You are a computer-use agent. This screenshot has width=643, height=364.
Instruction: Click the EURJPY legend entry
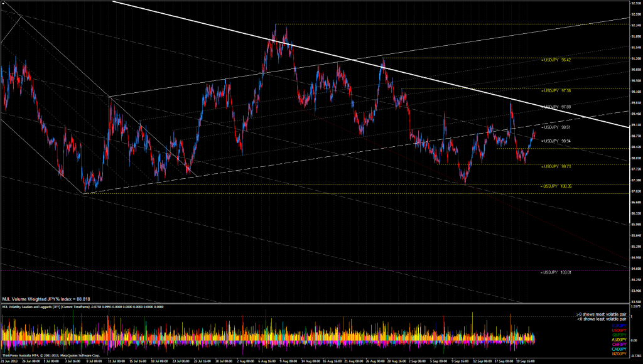point(619,326)
